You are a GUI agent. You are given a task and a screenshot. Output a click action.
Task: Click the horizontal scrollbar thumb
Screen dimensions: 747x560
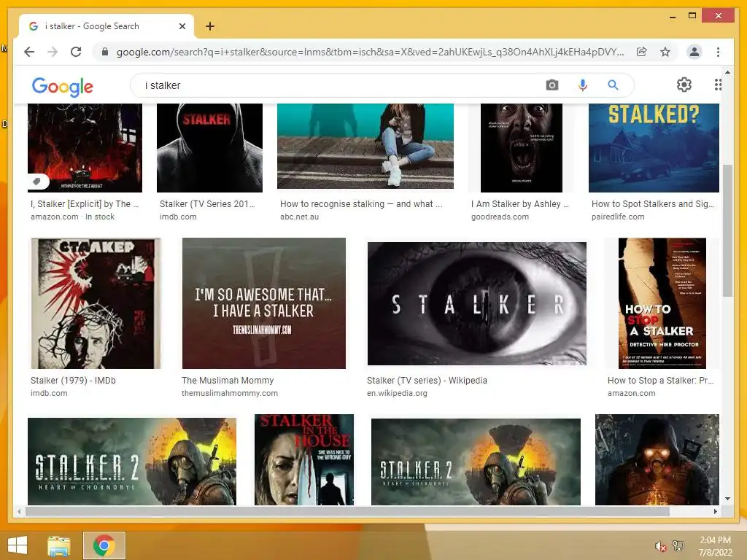pos(347,511)
